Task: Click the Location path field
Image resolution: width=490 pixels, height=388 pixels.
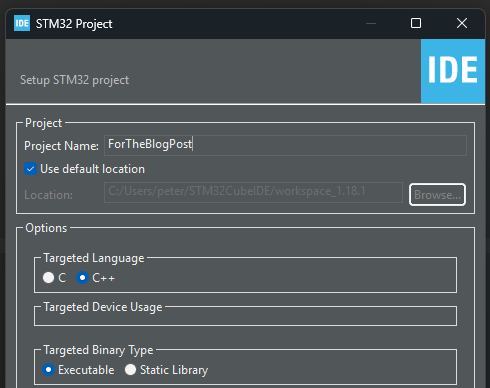Action: 253,192
